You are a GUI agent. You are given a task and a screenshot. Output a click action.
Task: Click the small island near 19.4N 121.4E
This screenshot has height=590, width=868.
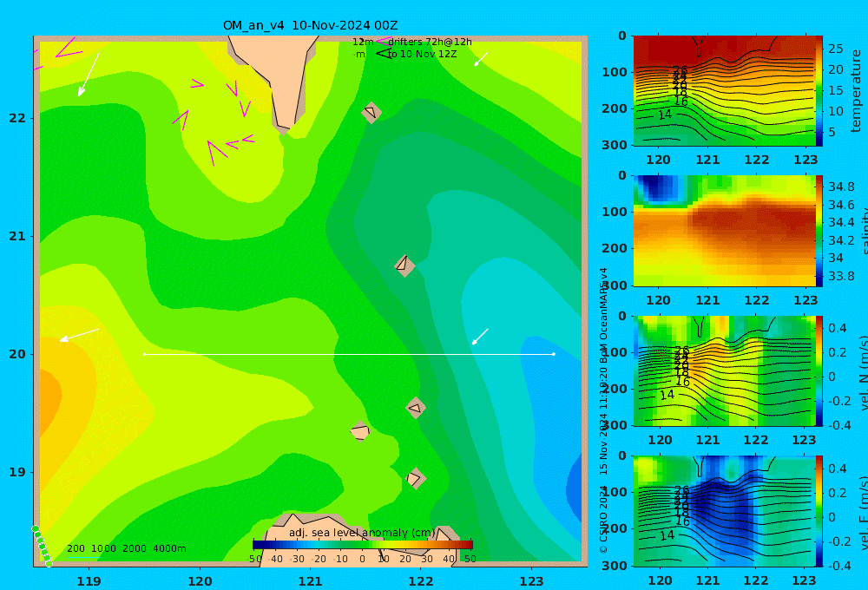click(x=360, y=431)
